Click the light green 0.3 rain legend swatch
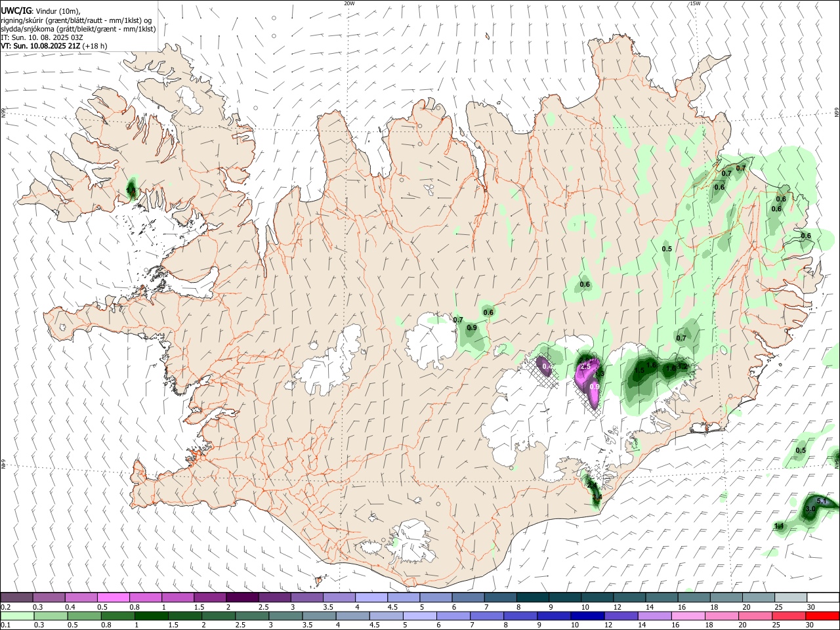 click(51, 616)
